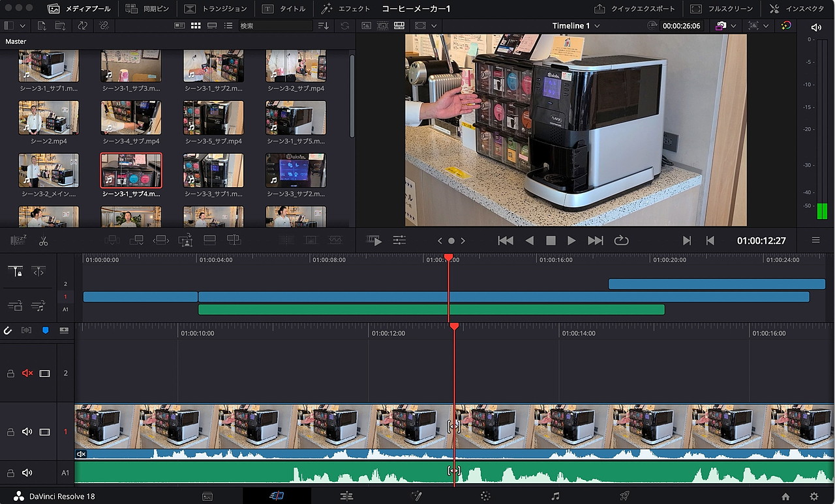This screenshot has height=504, width=835.
Task: Select thumbnail シーン3-1_サブ4 clip
Action: click(131, 171)
